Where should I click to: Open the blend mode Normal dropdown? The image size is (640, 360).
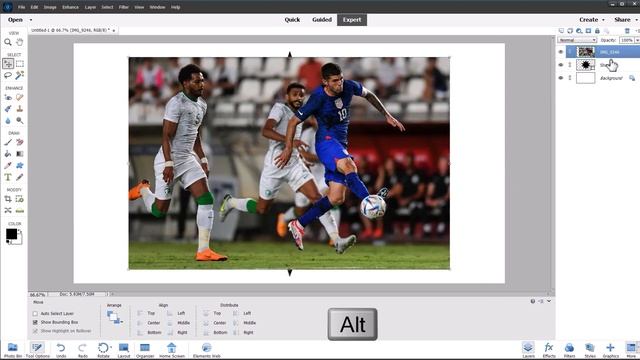(x=577, y=40)
